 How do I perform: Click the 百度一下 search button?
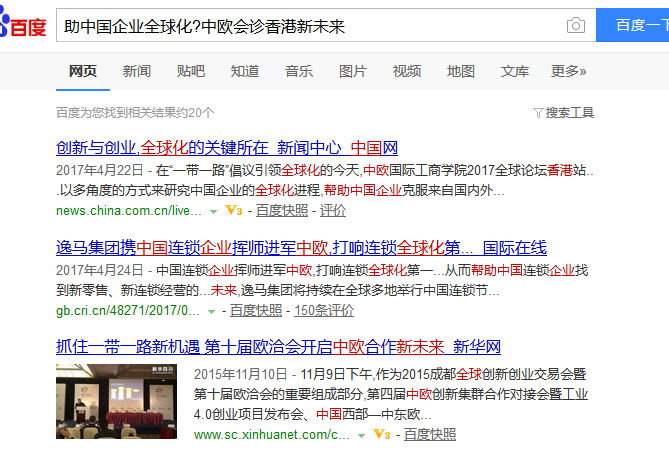click(632, 25)
